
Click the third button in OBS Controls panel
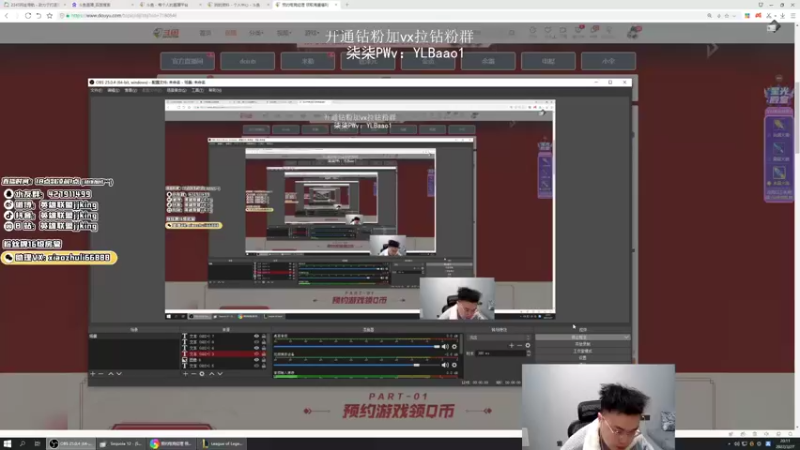pyautogui.click(x=583, y=351)
